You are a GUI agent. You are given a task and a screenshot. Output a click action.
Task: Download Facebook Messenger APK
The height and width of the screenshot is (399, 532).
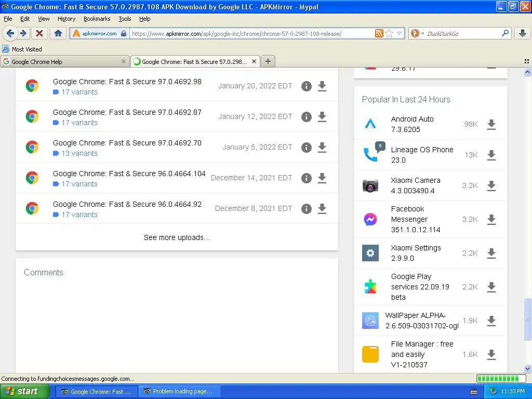pyautogui.click(x=491, y=220)
